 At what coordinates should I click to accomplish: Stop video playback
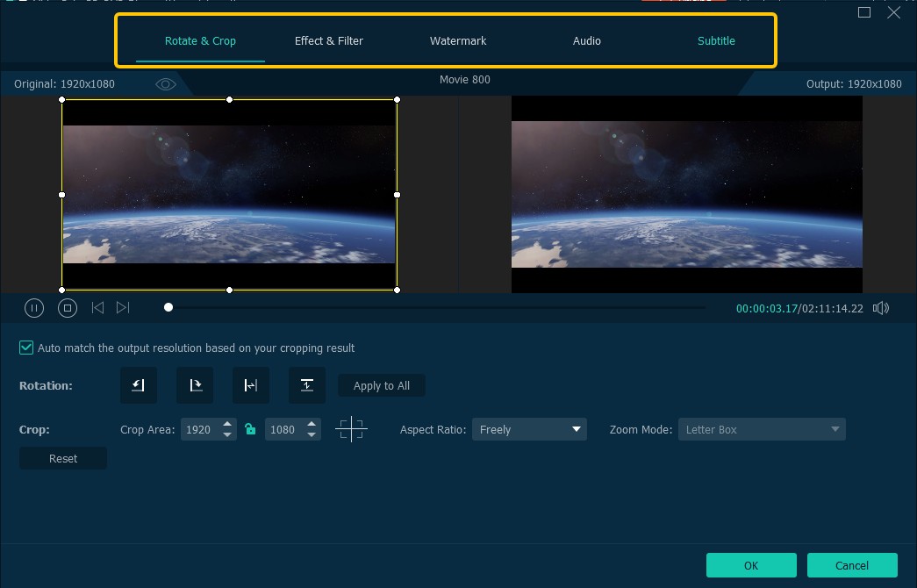coord(68,307)
